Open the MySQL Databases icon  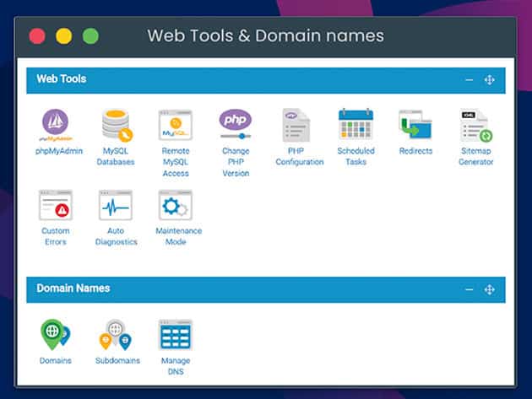point(117,125)
